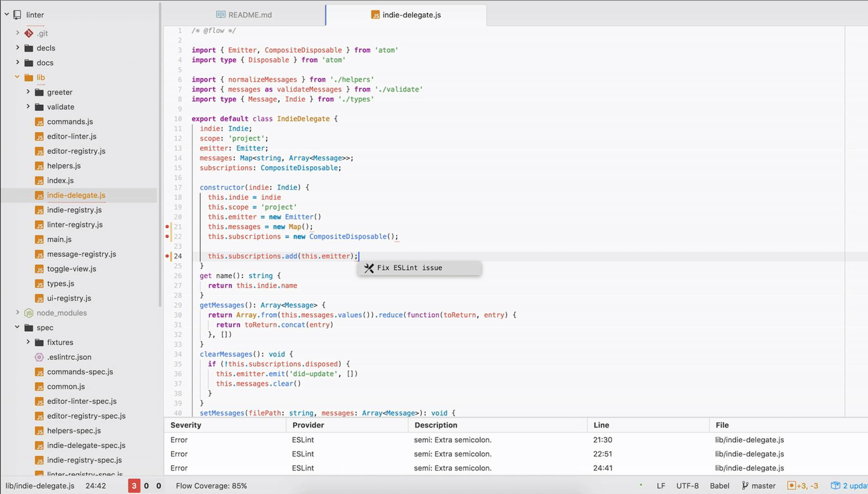This screenshot has width=868, height=494.
Task: Click the .eslintrc.json ESLint icon
Action: tap(39, 357)
